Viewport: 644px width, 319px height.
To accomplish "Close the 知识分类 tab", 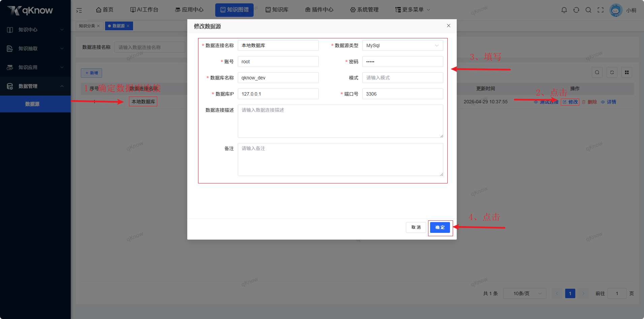I will coord(98,26).
